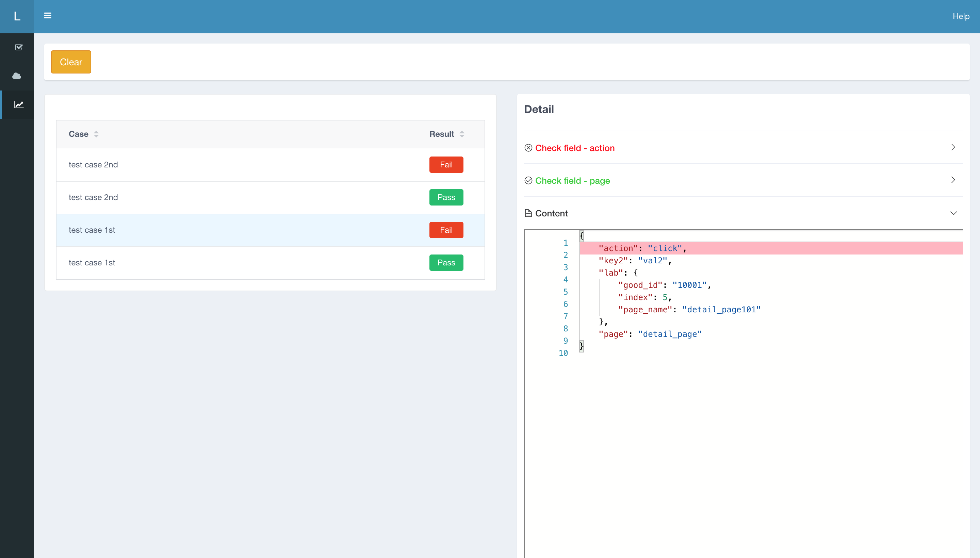
Task: Click Pass badge of last test case 1st
Action: tap(446, 263)
